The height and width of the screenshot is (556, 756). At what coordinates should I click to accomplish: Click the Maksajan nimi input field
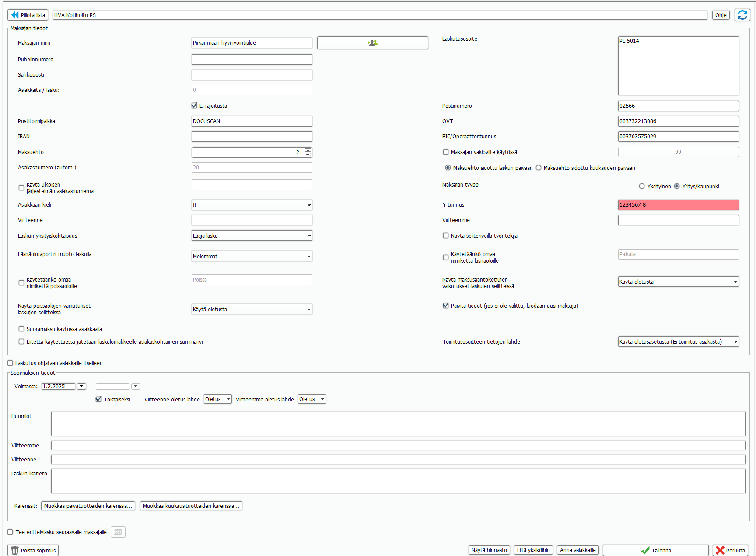[x=252, y=43]
